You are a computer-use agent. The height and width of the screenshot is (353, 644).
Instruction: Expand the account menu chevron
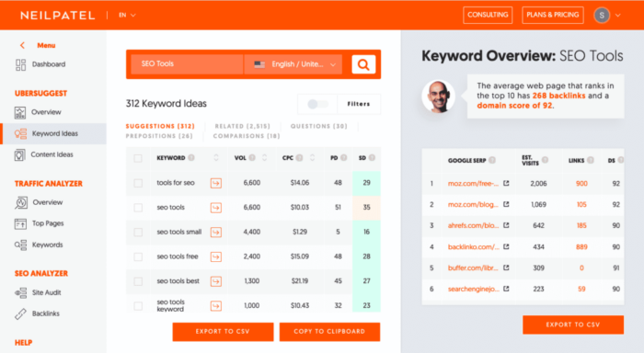tap(617, 16)
